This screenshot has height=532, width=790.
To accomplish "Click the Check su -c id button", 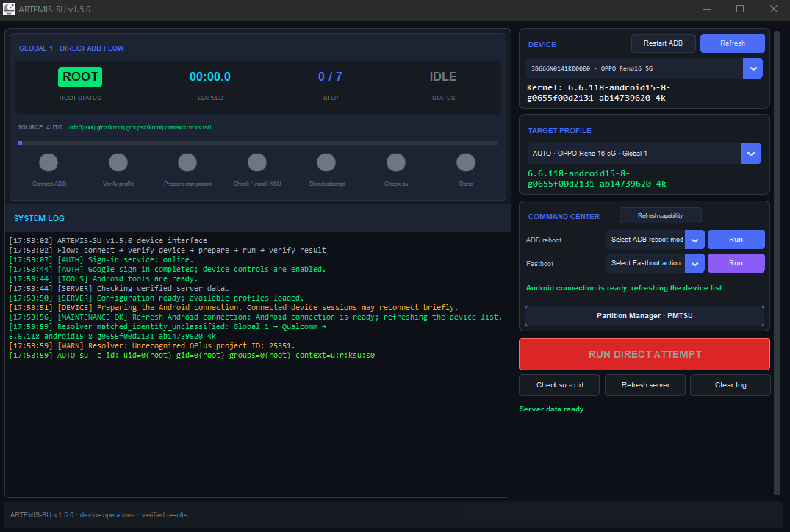I will click(x=559, y=385).
